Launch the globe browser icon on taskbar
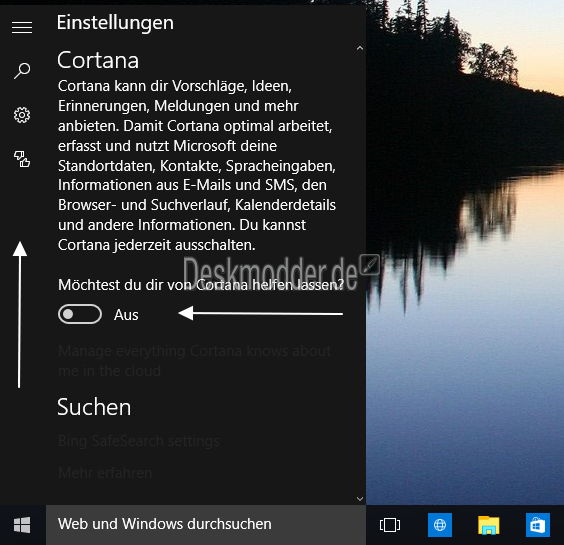 click(x=440, y=525)
